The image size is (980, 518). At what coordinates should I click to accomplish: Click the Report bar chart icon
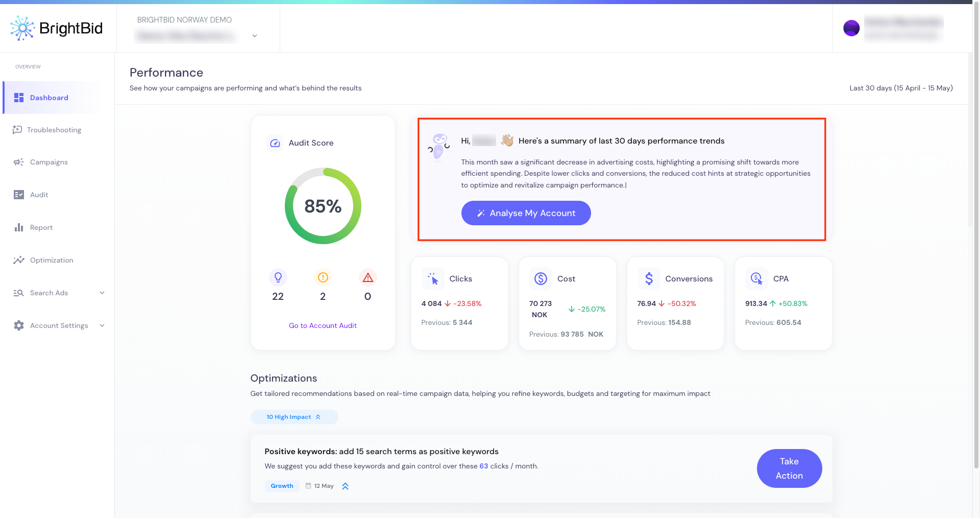pyautogui.click(x=19, y=227)
